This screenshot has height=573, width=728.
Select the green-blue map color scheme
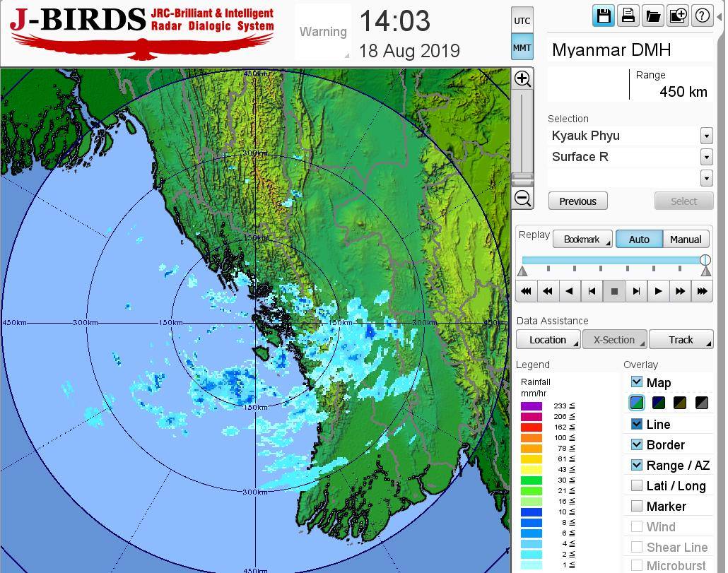637,403
